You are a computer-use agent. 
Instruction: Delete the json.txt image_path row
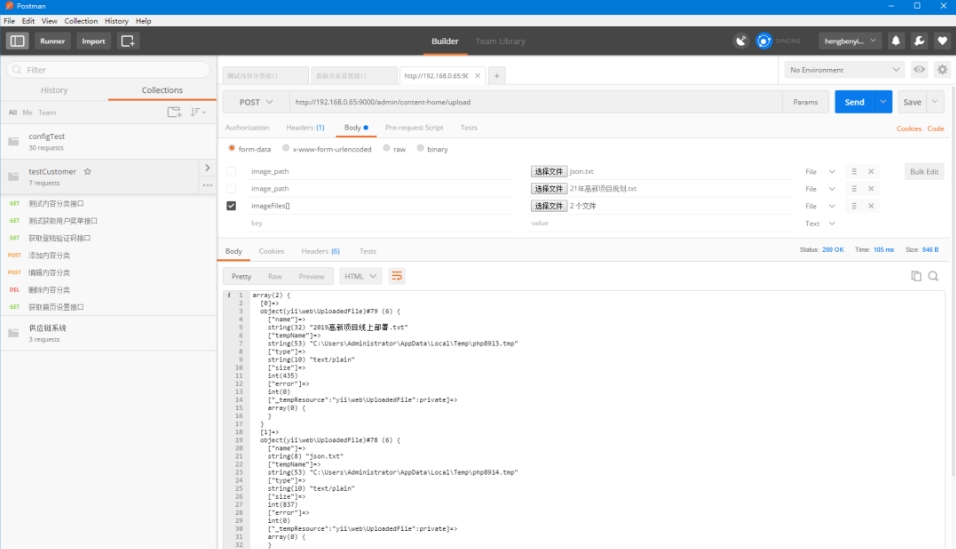pos(871,171)
